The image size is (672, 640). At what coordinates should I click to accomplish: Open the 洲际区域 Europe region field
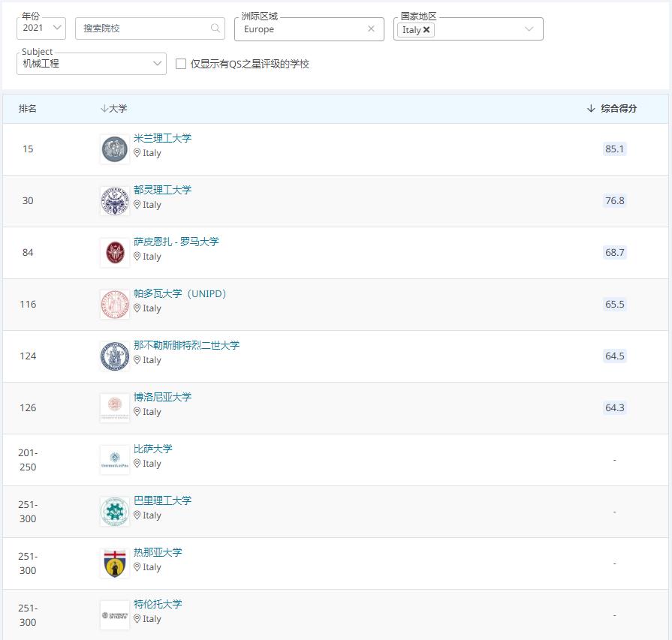[309, 29]
